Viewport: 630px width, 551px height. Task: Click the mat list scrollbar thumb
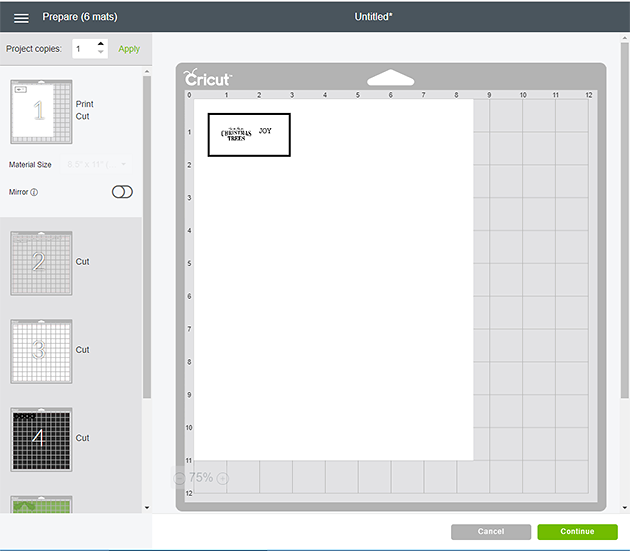point(147,237)
